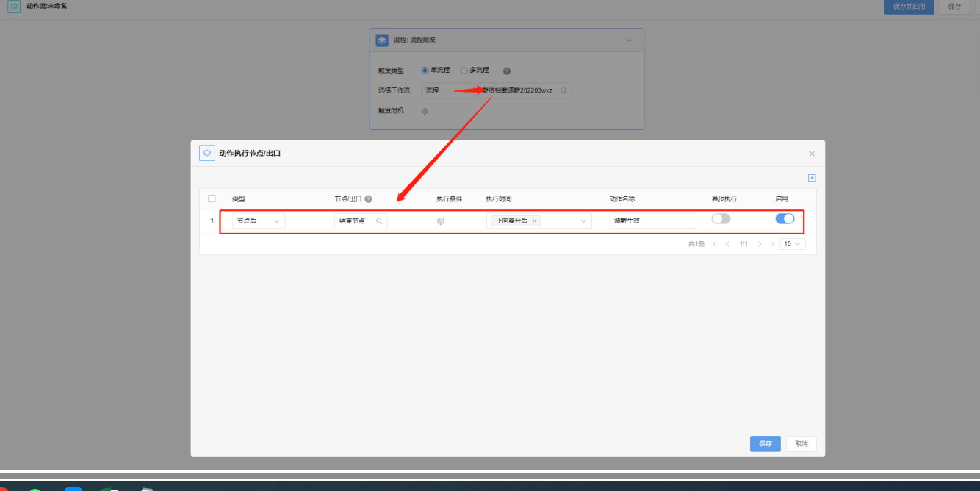
Task: Click the blue 保存 button in dialog
Action: point(765,444)
